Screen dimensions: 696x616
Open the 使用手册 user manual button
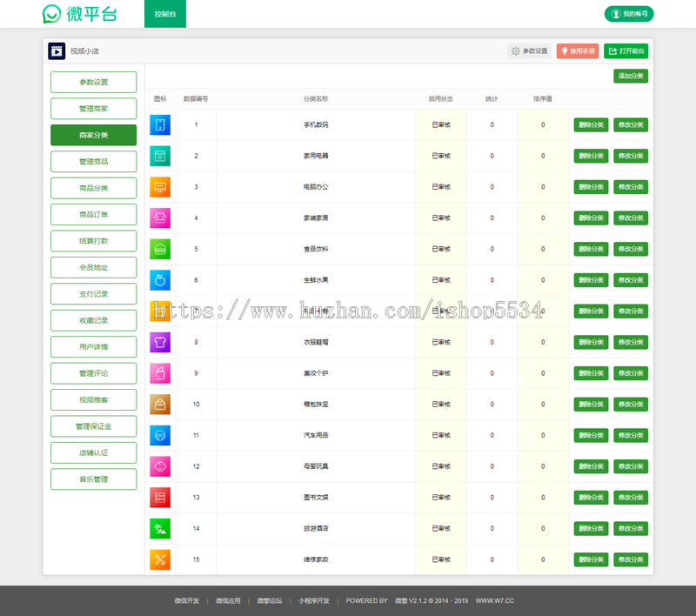(x=578, y=51)
